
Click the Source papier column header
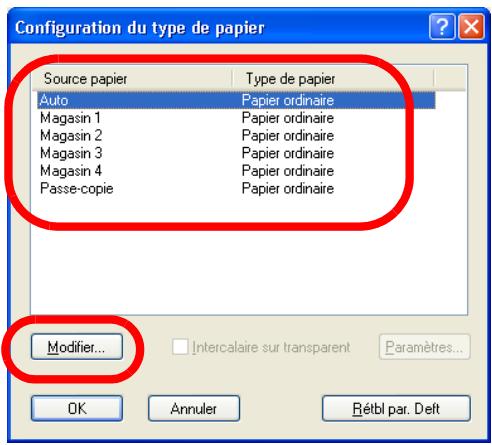(x=132, y=79)
